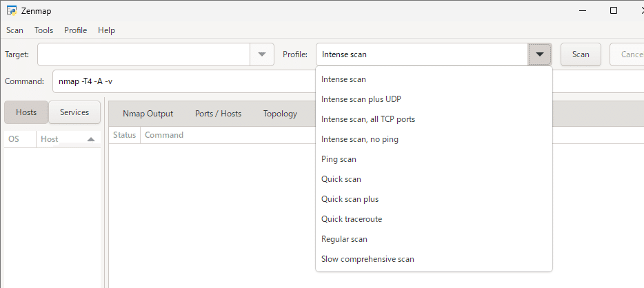Collapse the Profile dropdown arrow
The width and height of the screenshot is (644, 288).
540,54
